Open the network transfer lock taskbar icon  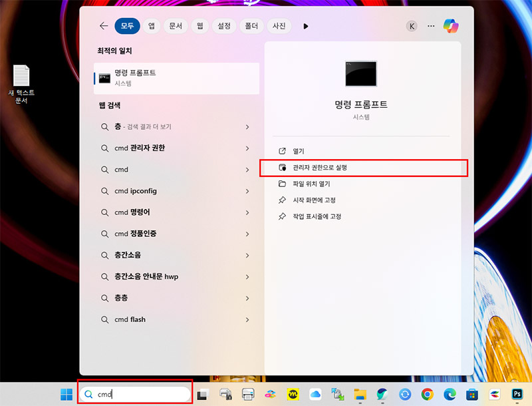pos(338,394)
